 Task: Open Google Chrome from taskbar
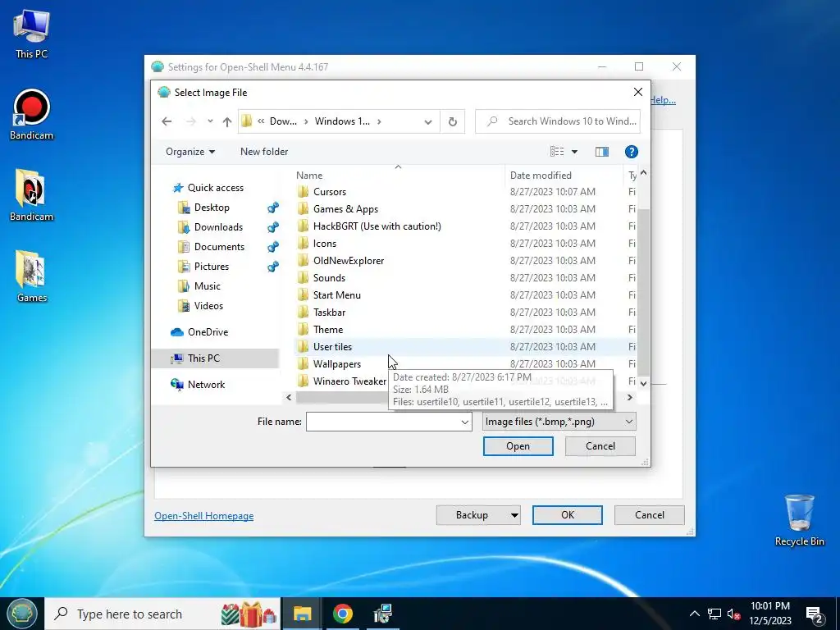342,614
